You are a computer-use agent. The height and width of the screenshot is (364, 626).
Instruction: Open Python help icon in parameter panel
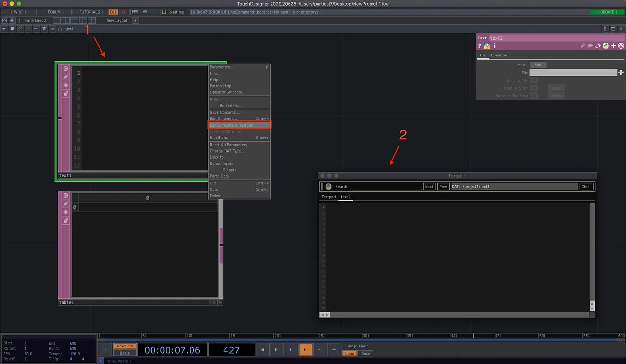[487, 46]
